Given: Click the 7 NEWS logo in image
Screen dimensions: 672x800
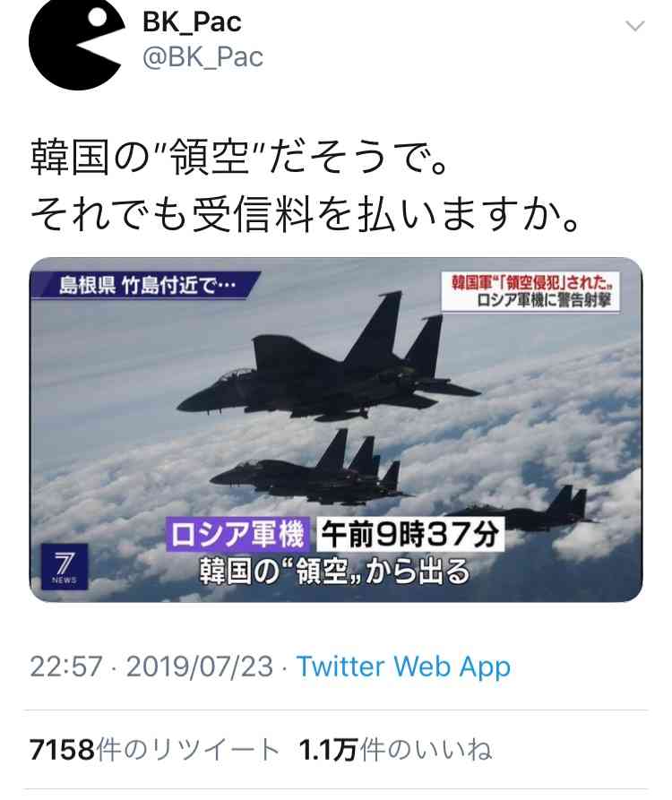Looking at the screenshot, I should [x=65, y=566].
